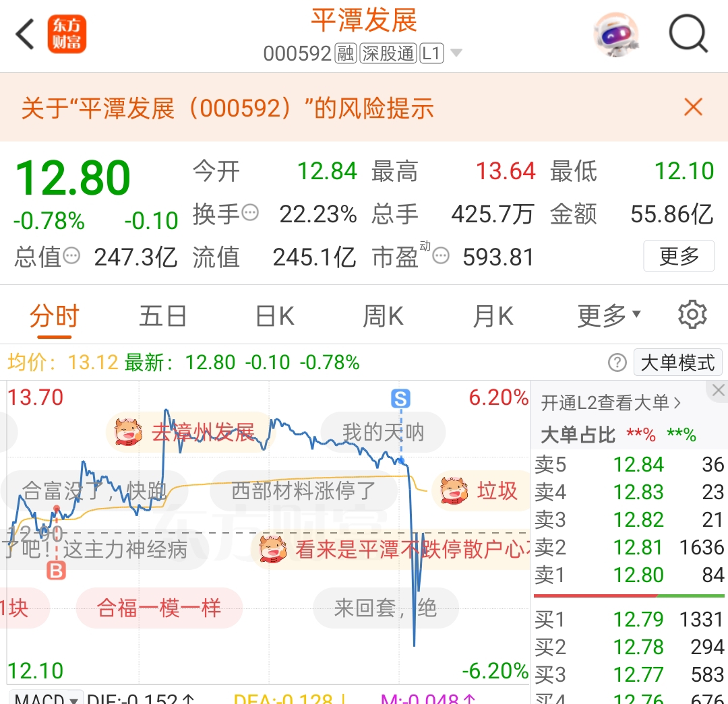Open the 垃圾 comment bubble
This screenshot has height=704, width=728.
[x=480, y=490]
